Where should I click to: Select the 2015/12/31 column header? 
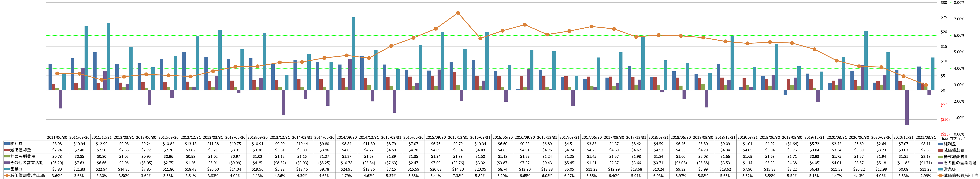(x=458, y=137)
